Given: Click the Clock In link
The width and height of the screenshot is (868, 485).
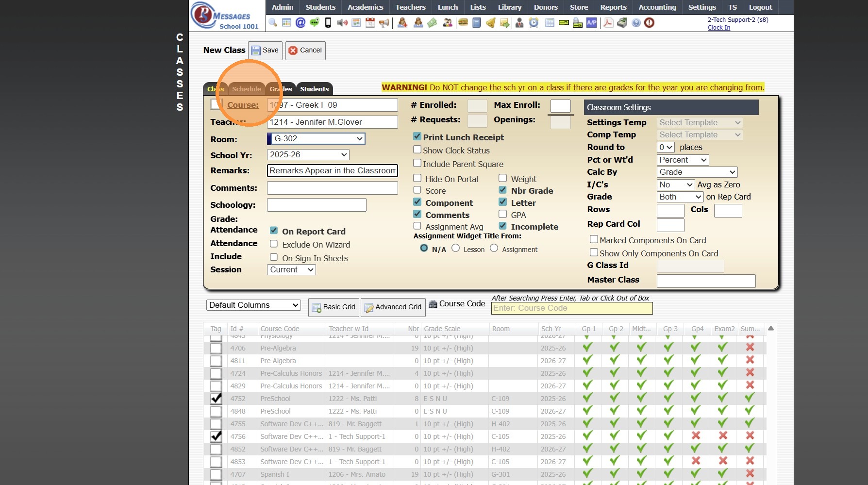Looking at the screenshot, I should pos(718,28).
